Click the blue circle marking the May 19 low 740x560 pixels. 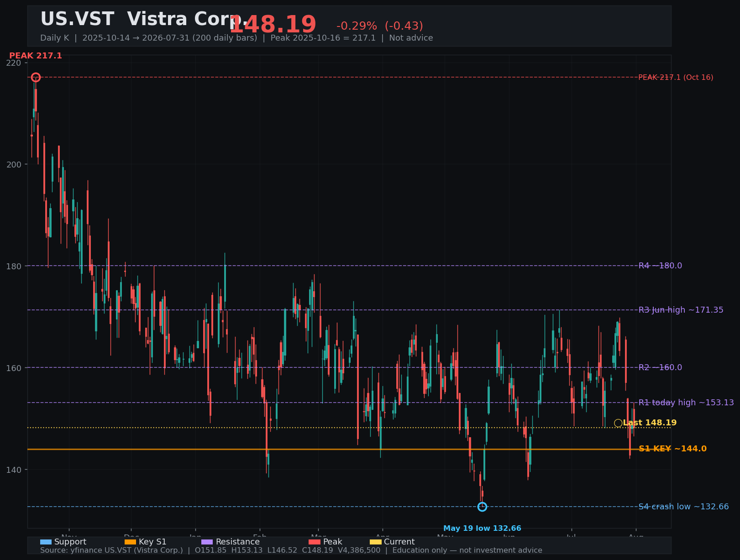click(x=482, y=507)
